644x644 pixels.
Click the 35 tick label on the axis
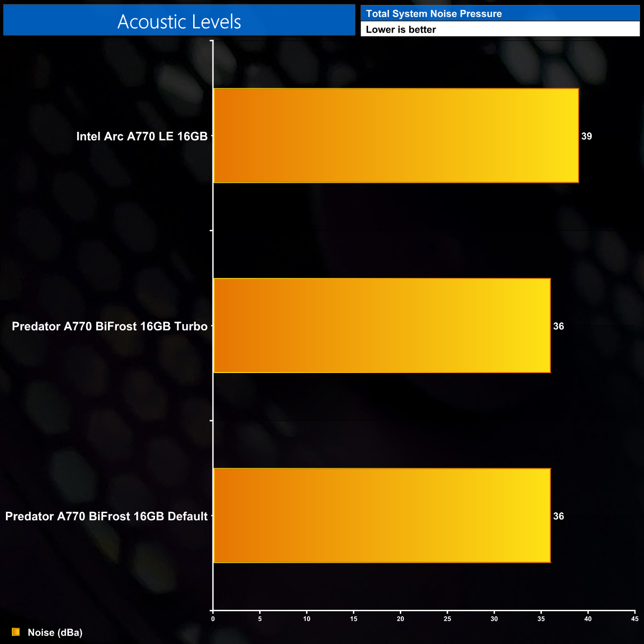coord(541,619)
